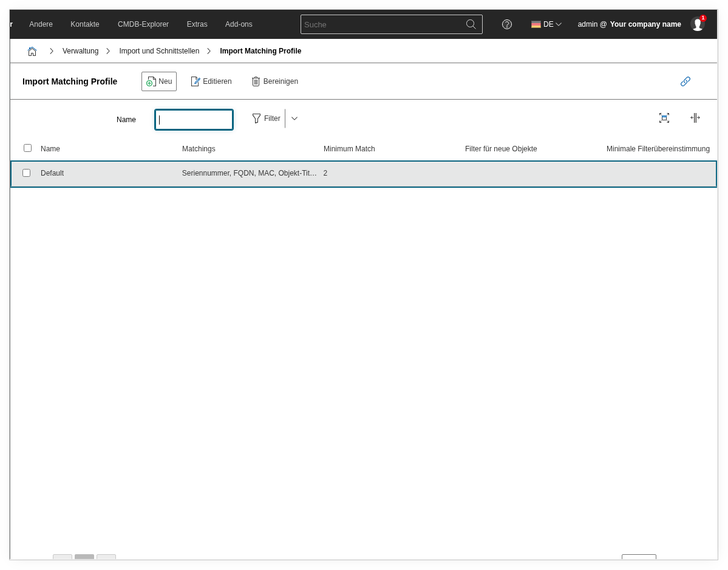Viewport: 728px width, 570px height.
Task: Open the Add-ons menu
Action: click(x=239, y=24)
